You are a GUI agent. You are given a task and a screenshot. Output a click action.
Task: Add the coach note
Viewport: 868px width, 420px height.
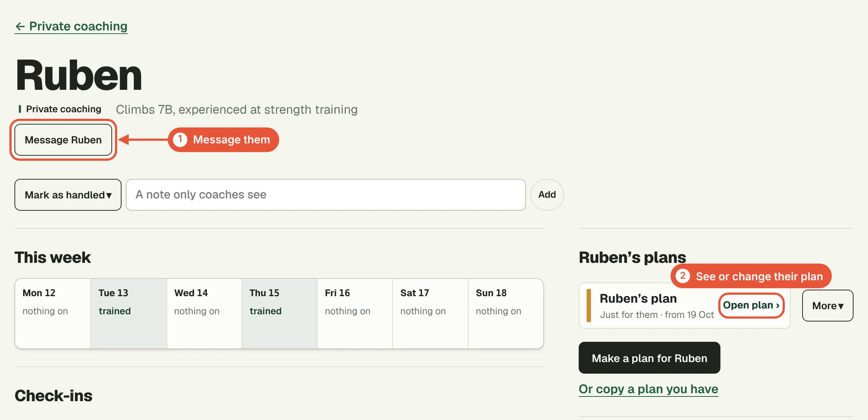click(547, 195)
